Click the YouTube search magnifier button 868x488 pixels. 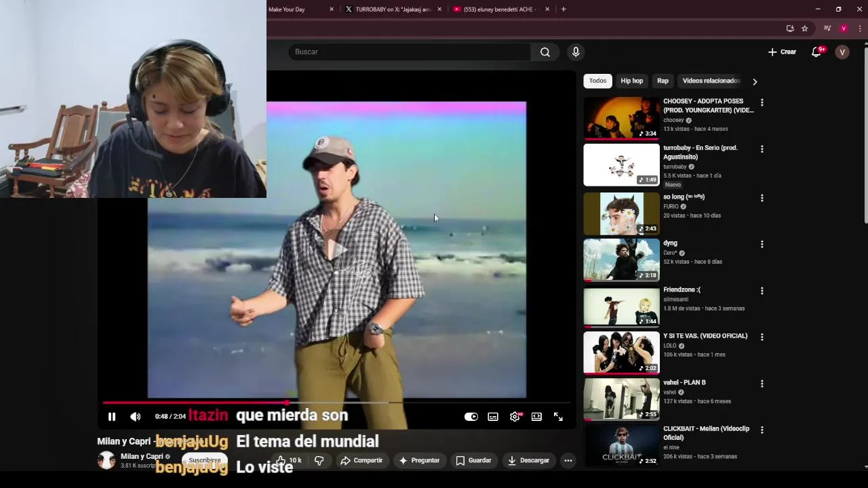coord(545,52)
